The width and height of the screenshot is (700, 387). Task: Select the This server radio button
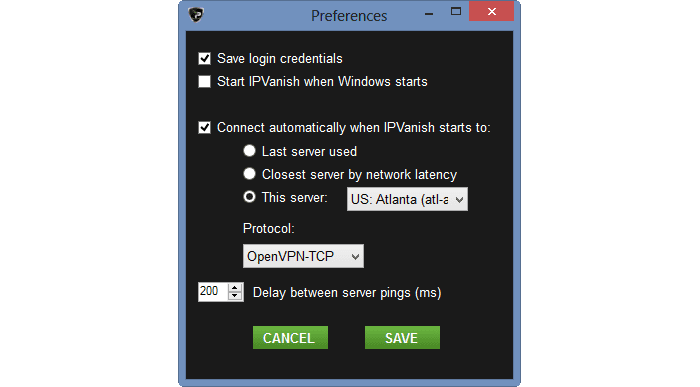coord(249,197)
